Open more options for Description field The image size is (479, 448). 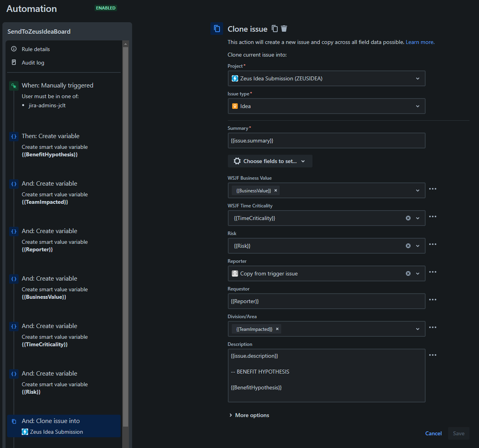[432, 355]
